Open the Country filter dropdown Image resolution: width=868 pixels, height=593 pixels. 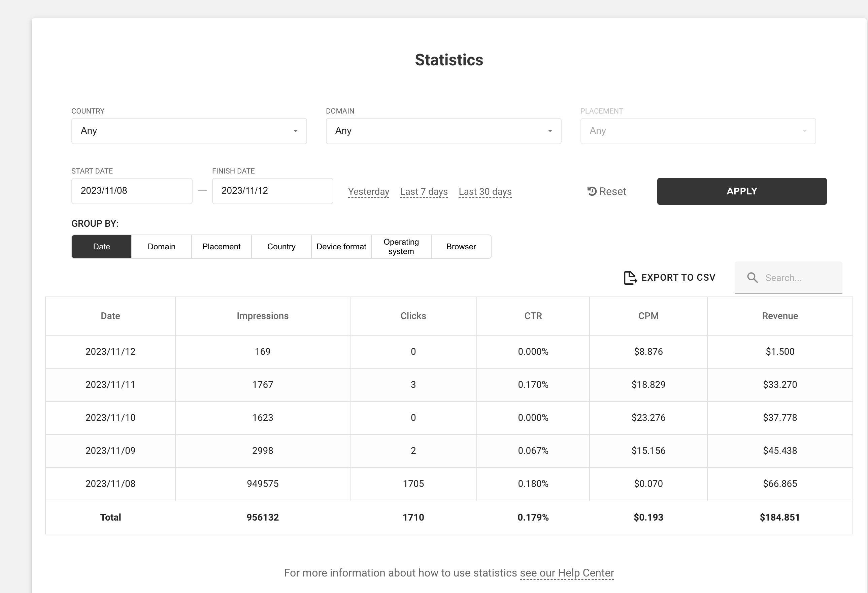(x=189, y=131)
